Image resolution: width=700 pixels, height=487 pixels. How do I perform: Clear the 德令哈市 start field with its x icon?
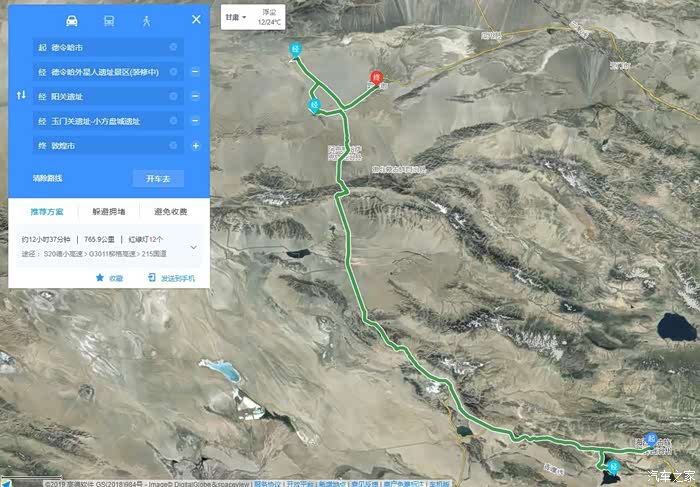point(173,47)
